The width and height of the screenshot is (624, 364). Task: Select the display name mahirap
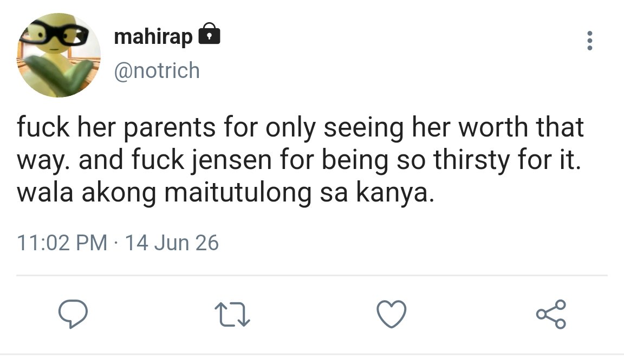pos(153,37)
